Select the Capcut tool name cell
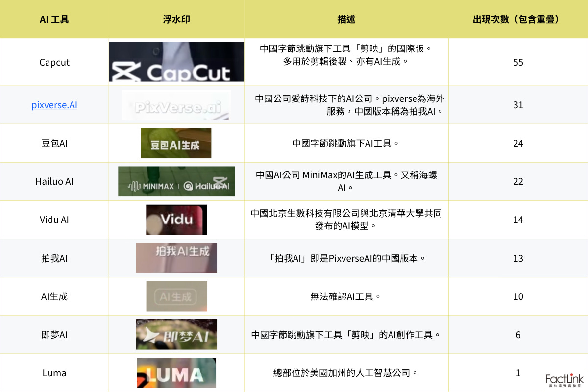This screenshot has width=588, height=392. [54, 62]
